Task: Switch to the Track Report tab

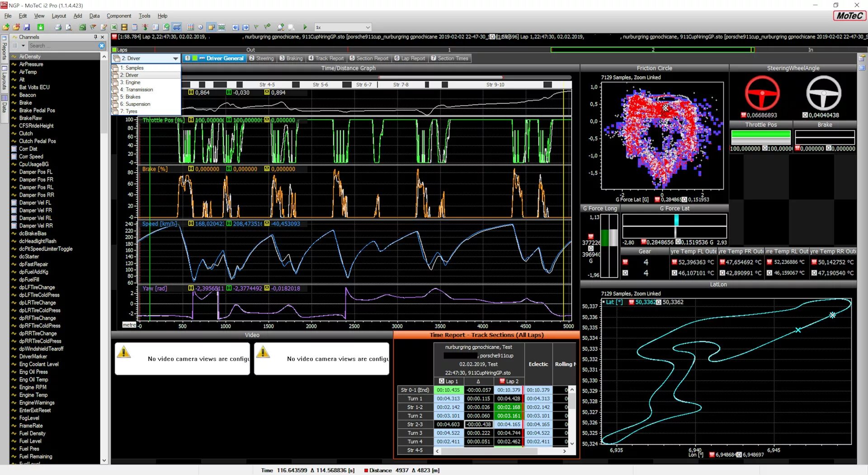Action: pos(326,58)
